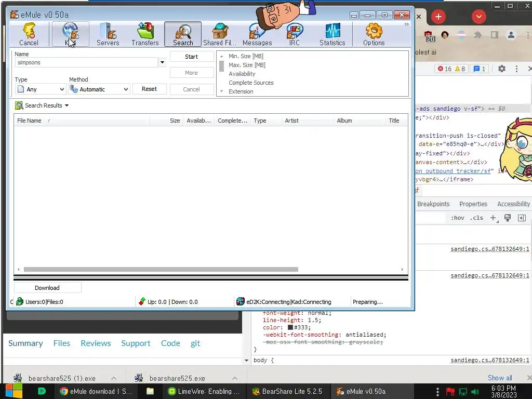Click the results horizontal scrollbar thumb
The width and height of the screenshot is (532, 399).
click(161, 270)
